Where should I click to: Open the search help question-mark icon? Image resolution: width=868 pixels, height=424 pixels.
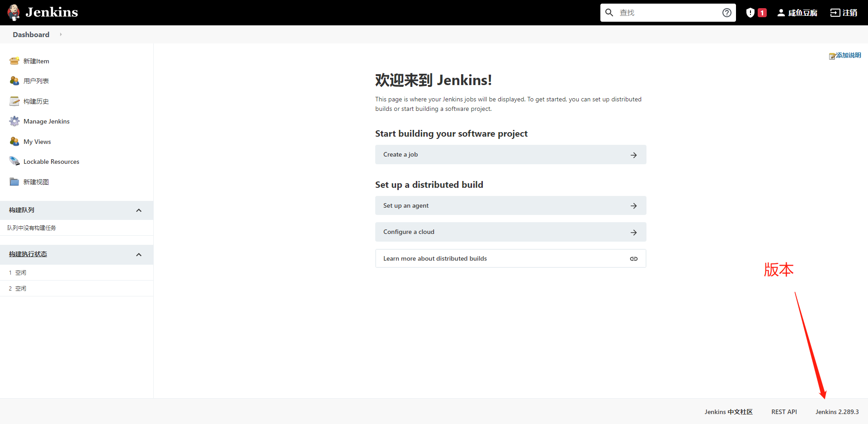(x=727, y=13)
